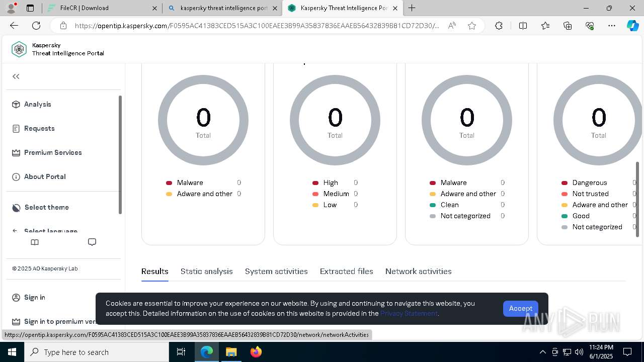Click the Kaspersky Threat Intelligence Portal logo
644x362 pixels.
(x=58, y=49)
